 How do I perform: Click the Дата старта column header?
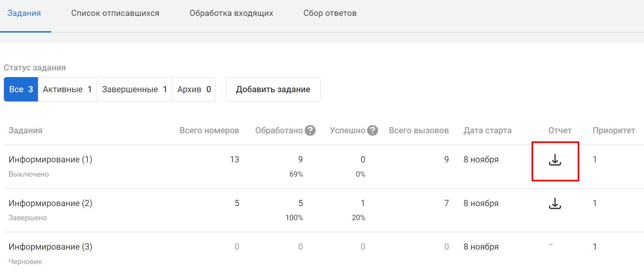[x=487, y=131]
